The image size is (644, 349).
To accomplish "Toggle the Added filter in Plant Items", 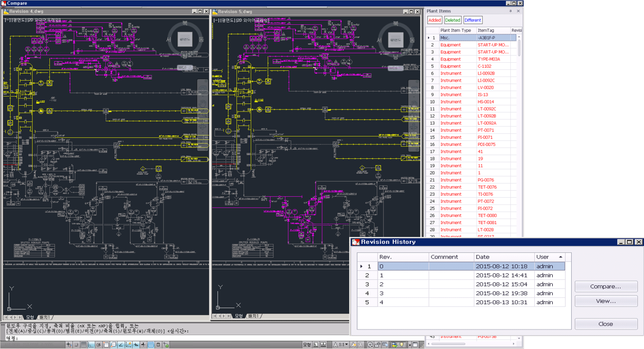I will coord(434,20).
